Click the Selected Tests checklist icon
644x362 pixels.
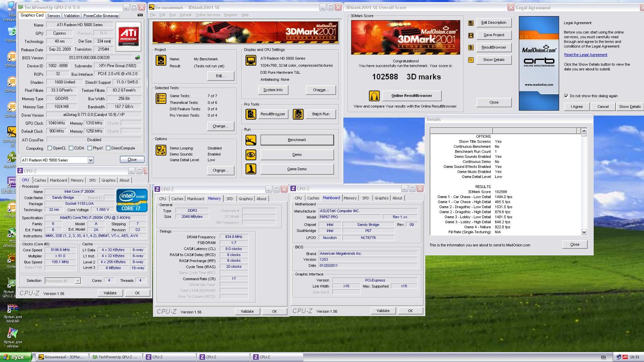point(161,99)
